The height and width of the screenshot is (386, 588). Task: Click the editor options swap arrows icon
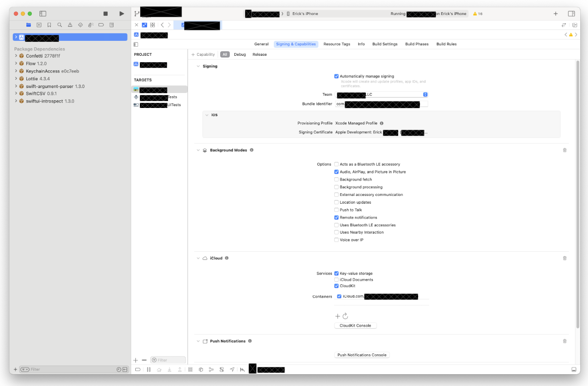tap(564, 25)
